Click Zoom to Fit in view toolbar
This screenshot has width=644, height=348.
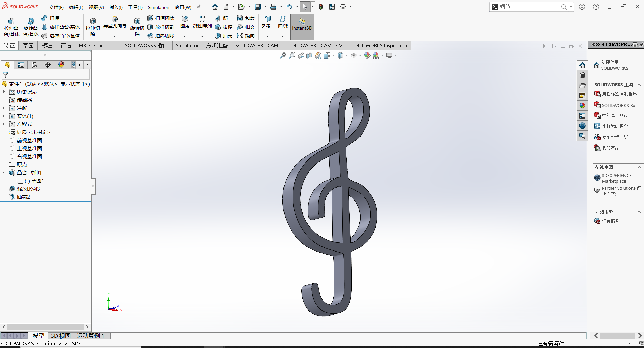tap(283, 55)
